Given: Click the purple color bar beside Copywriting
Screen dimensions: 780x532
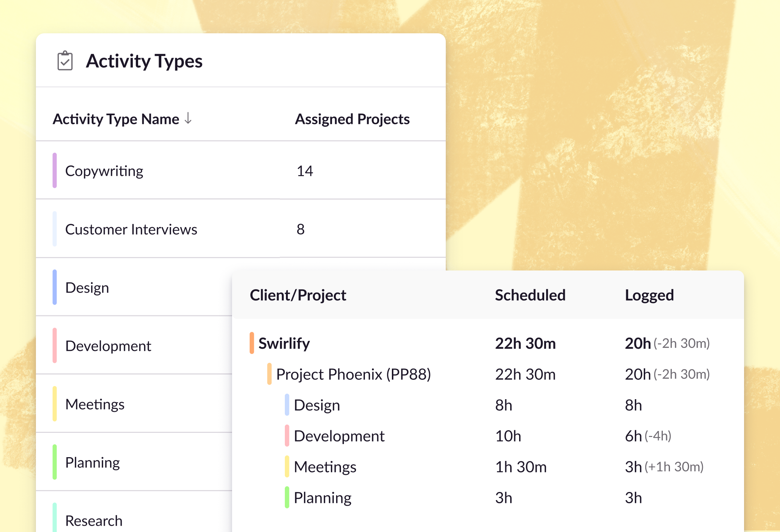Looking at the screenshot, I should click(x=55, y=170).
